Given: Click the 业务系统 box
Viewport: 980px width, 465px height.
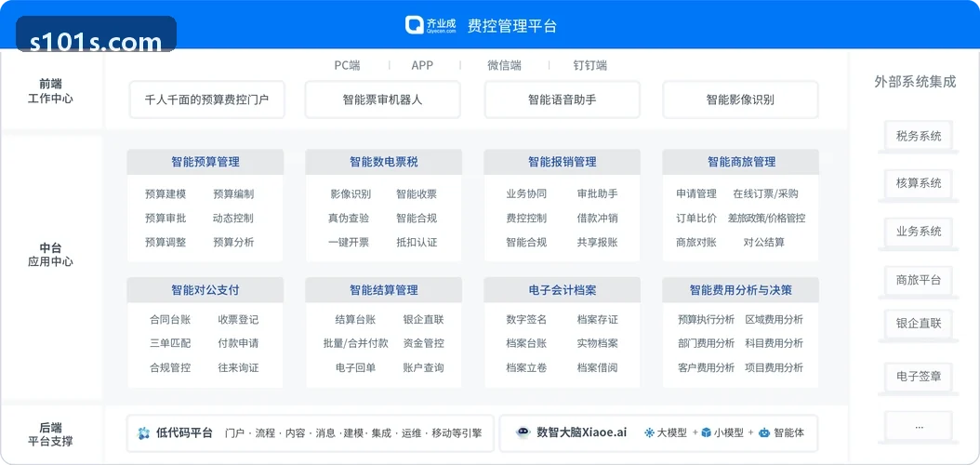Looking at the screenshot, I should [918, 232].
